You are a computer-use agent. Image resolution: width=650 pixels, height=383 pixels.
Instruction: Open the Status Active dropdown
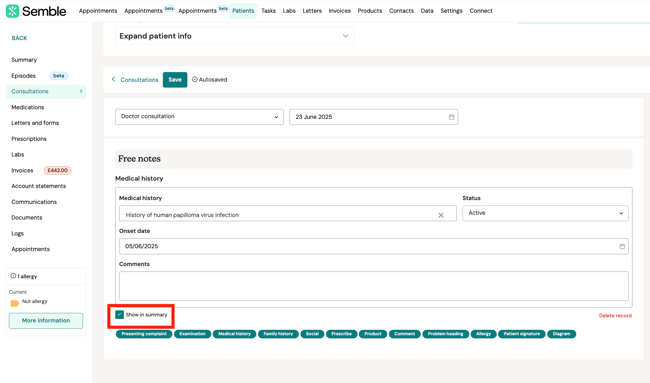point(545,213)
